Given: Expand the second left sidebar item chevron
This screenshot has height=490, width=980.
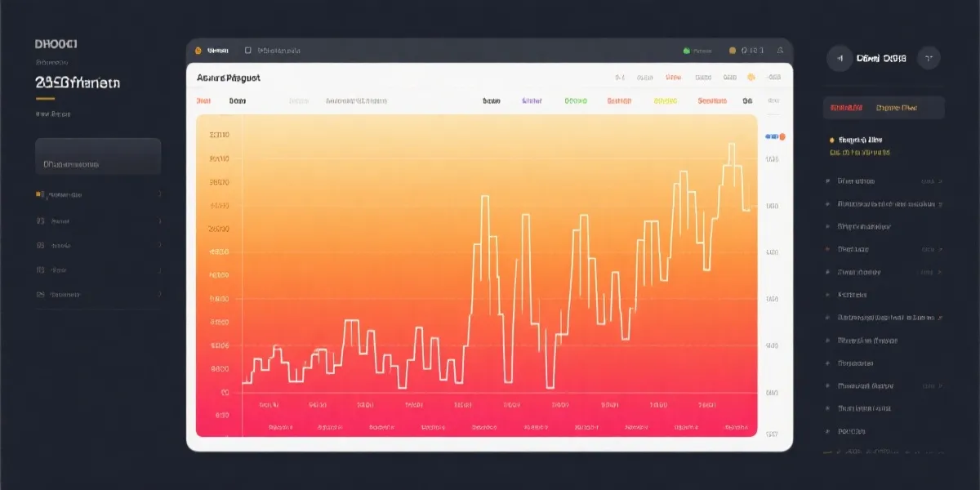Looking at the screenshot, I should (159, 221).
